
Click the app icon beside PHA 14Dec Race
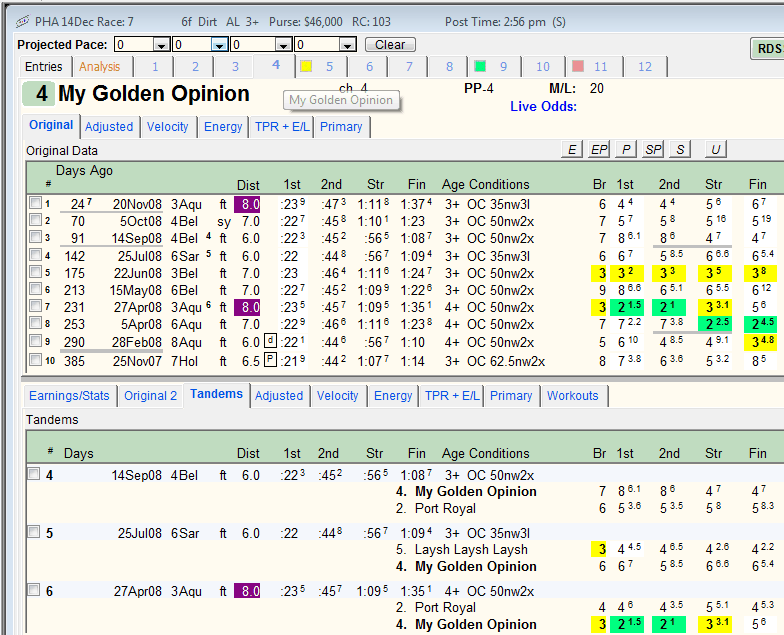[22, 22]
